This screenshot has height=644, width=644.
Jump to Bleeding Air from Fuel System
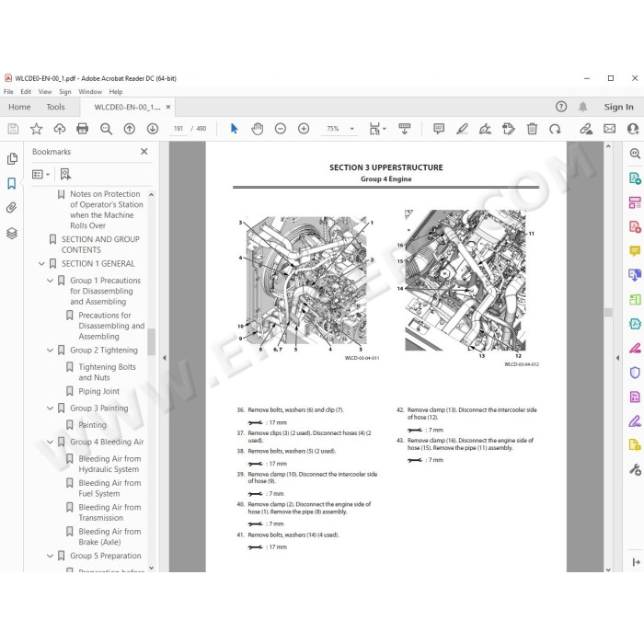[x=109, y=489]
